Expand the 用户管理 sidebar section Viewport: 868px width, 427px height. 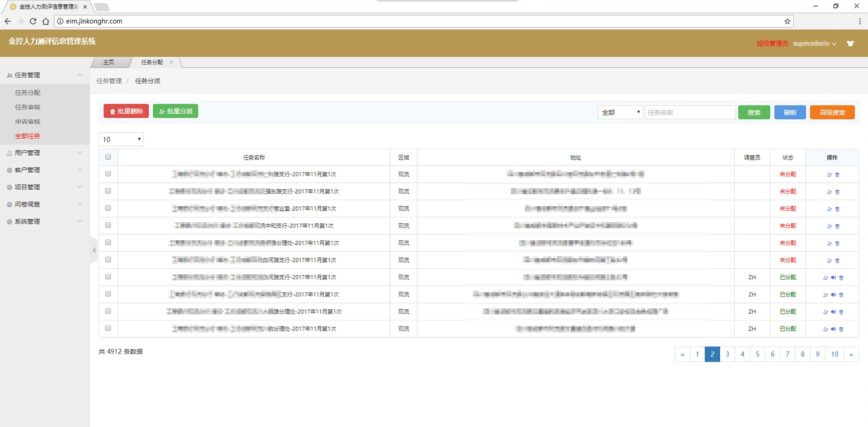(45, 153)
